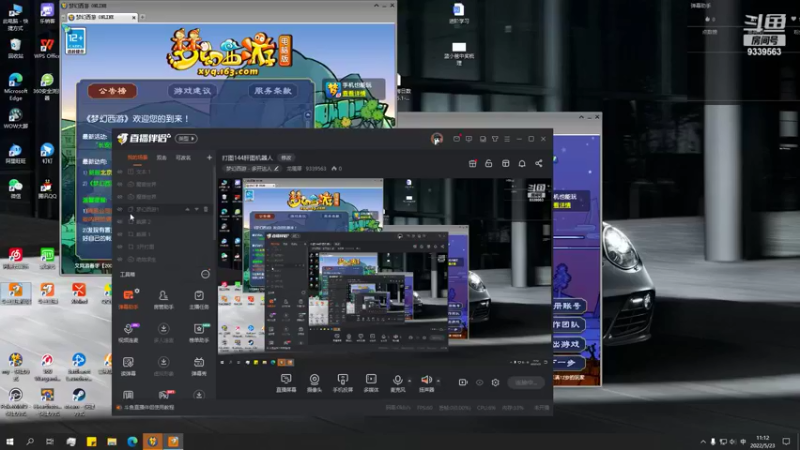Click 查看详情 link under 手机也能玩
The width and height of the screenshot is (800, 450).
pos(354,93)
